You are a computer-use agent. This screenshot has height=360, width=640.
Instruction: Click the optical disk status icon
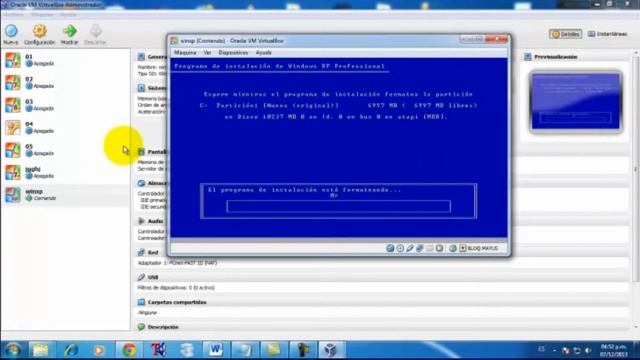tap(400, 248)
